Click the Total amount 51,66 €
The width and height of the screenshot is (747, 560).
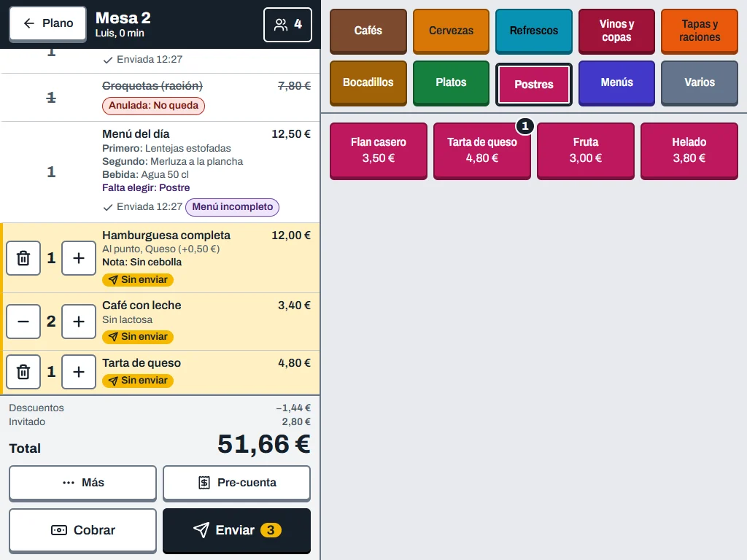(x=264, y=444)
